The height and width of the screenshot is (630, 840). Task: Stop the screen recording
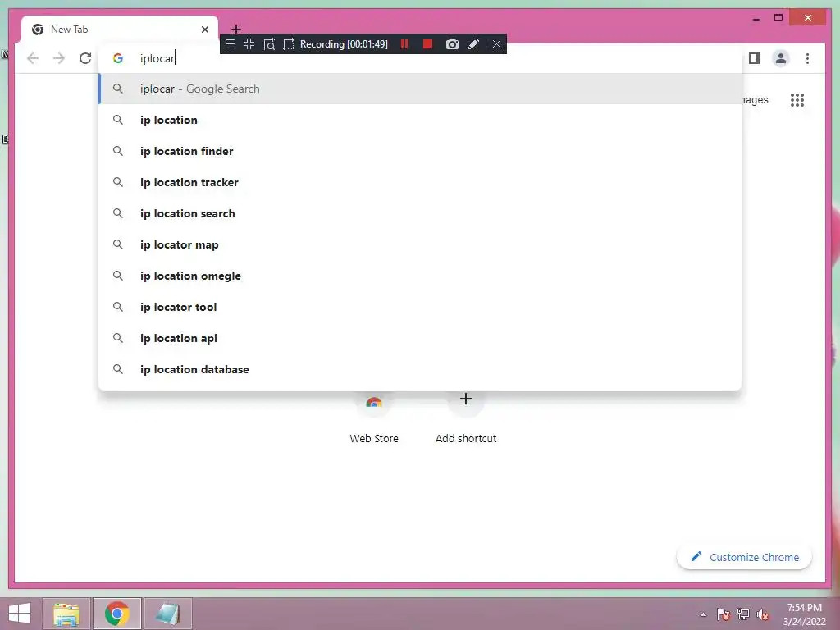[x=427, y=44]
